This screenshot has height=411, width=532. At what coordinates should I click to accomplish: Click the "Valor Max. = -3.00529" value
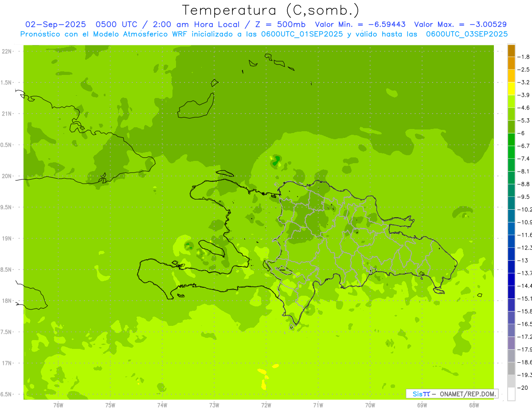[x=461, y=24]
